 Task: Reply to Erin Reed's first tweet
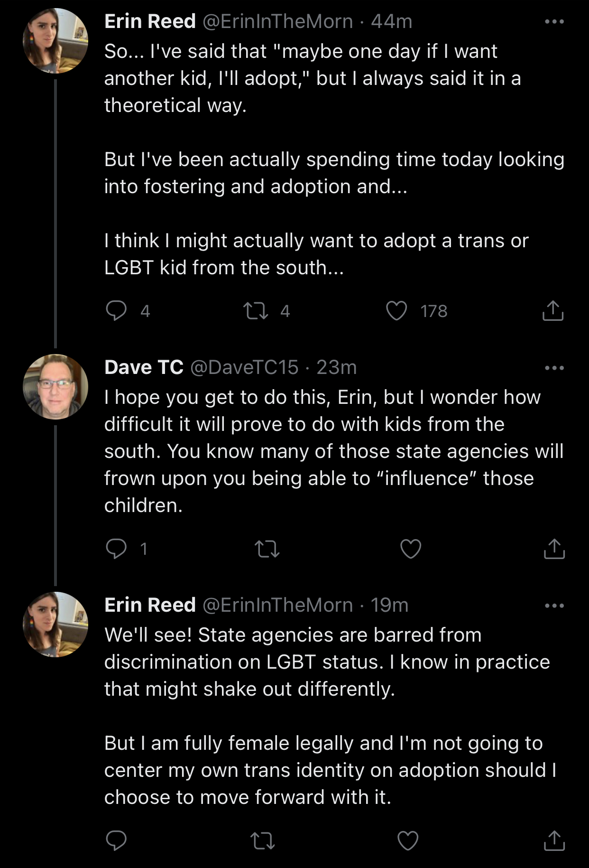pos(116,311)
